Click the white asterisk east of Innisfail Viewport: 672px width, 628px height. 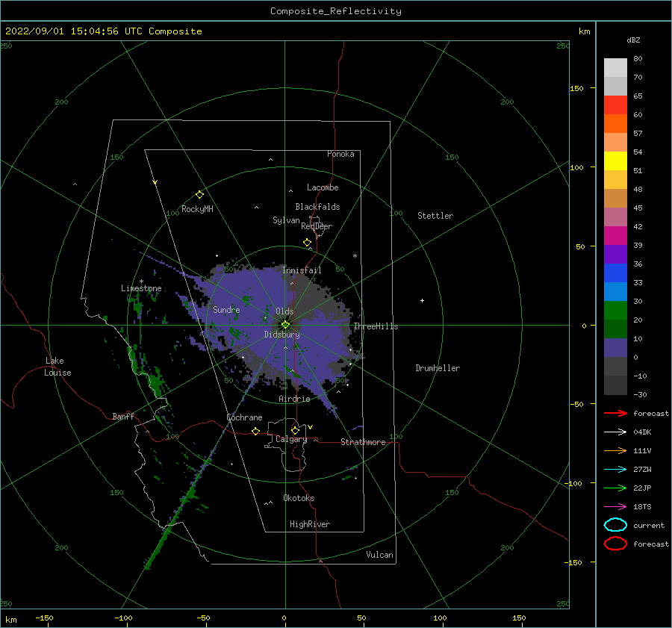click(x=355, y=256)
